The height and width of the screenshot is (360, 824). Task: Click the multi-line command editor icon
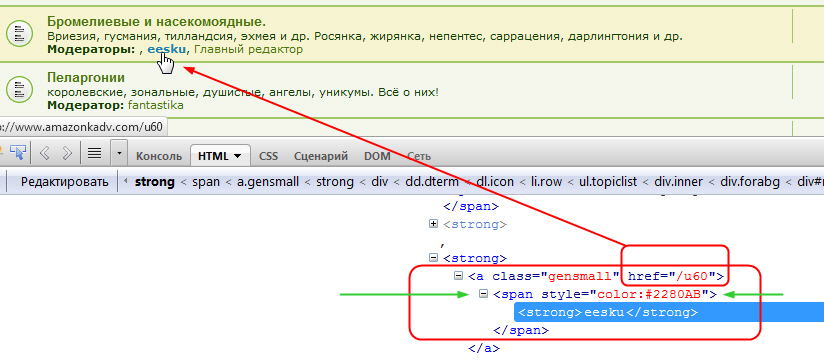point(94,153)
